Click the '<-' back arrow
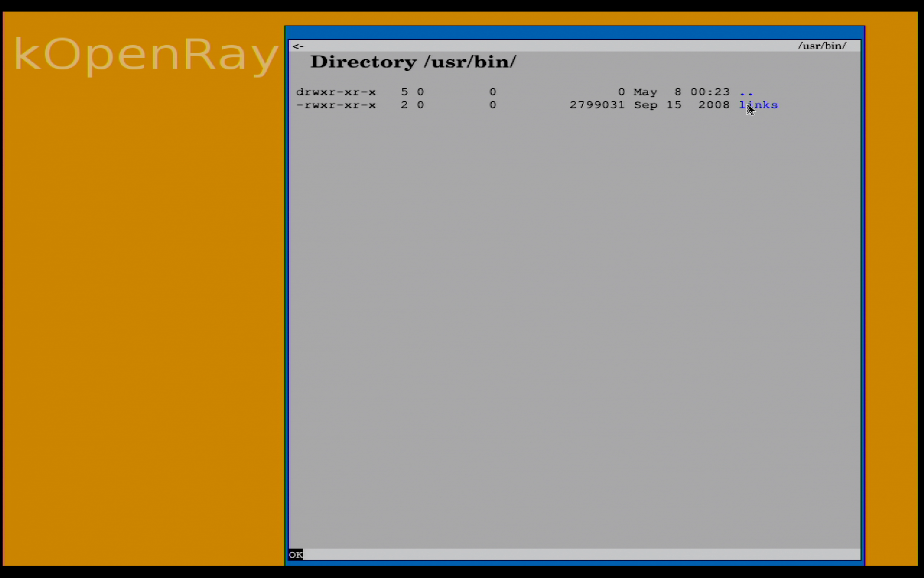The height and width of the screenshot is (578, 924). point(298,46)
